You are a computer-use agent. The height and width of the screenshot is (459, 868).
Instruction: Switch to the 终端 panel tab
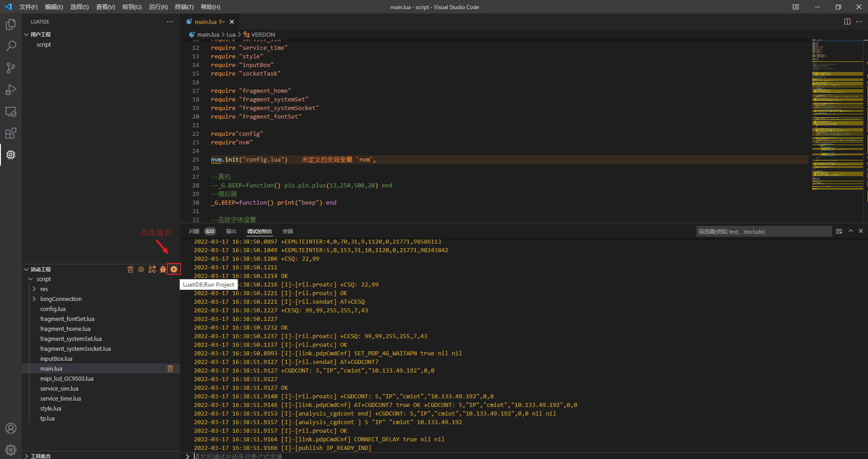288,231
